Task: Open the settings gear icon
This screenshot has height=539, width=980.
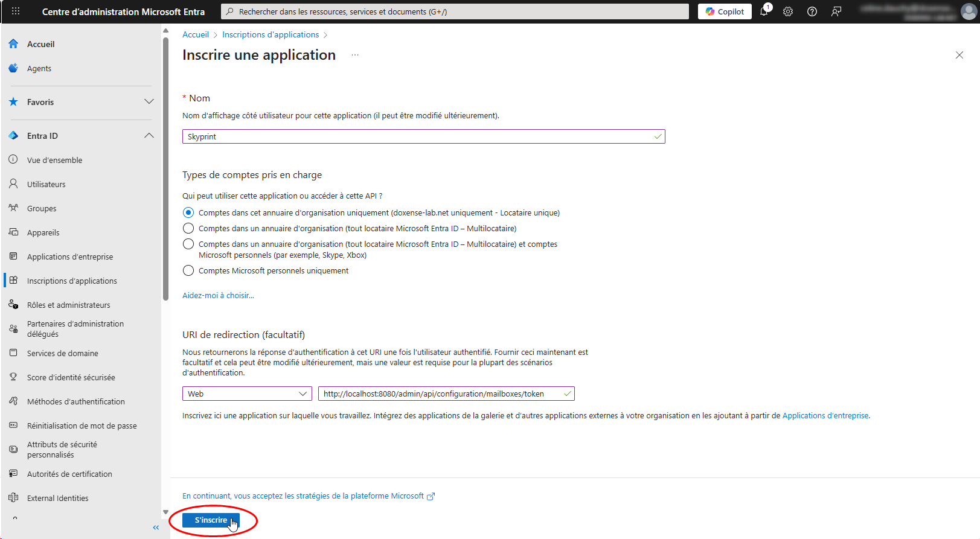Action: [x=788, y=11]
